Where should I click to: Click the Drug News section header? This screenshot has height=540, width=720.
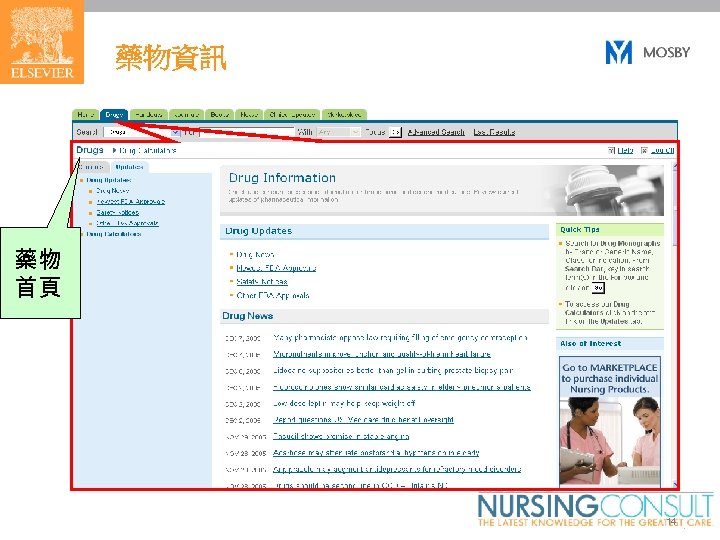point(384,316)
